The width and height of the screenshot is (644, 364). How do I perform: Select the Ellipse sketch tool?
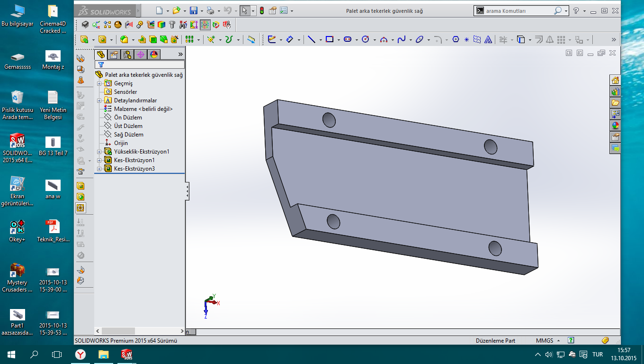click(420, 39)
